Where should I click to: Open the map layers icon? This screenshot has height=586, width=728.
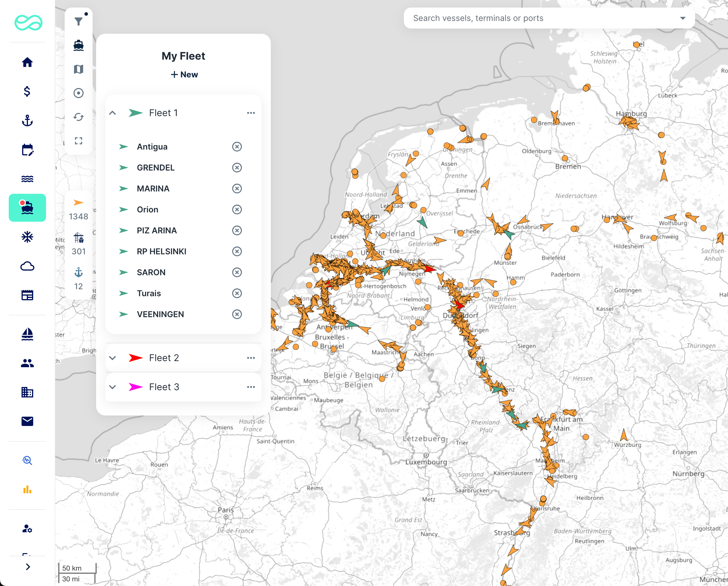(x=78, y=69)
